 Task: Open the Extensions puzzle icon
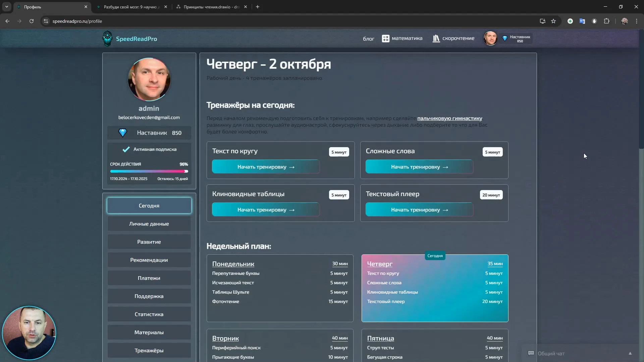(x=606, y=21)
